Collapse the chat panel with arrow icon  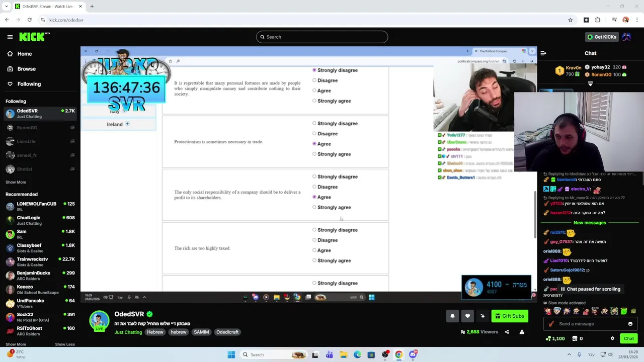543,53
